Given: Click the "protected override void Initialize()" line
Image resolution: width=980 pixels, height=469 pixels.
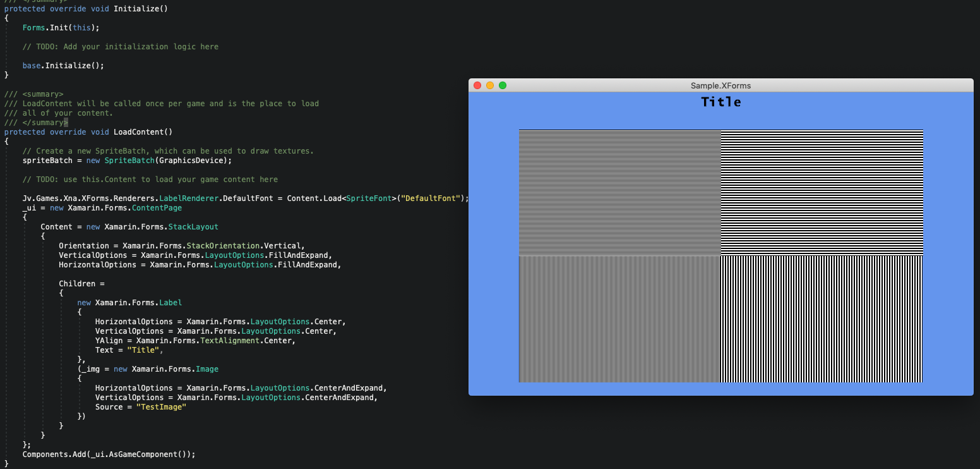Looking at the screenshot, I should pyautogui.click(x=86, y=9).
